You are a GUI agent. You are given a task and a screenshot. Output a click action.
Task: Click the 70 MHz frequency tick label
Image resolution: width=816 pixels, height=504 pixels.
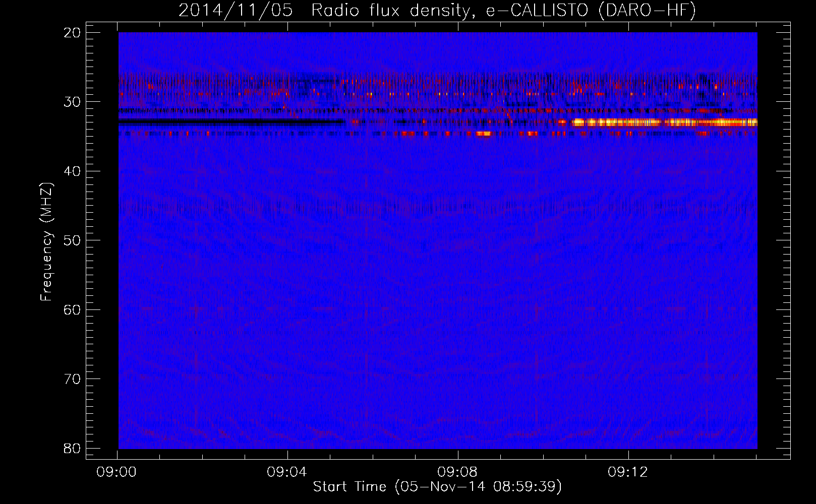click(72, 379)
